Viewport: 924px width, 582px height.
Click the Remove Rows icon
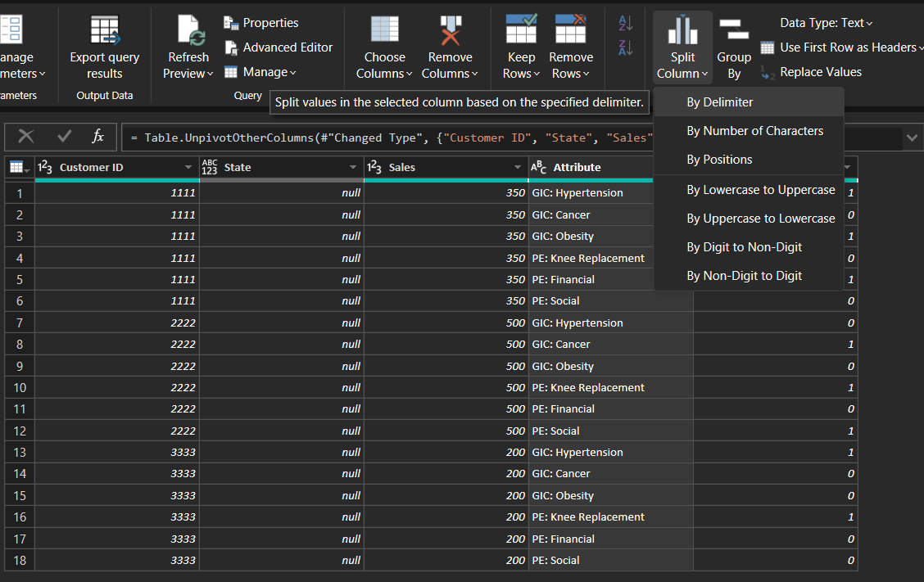coord(570,29)
